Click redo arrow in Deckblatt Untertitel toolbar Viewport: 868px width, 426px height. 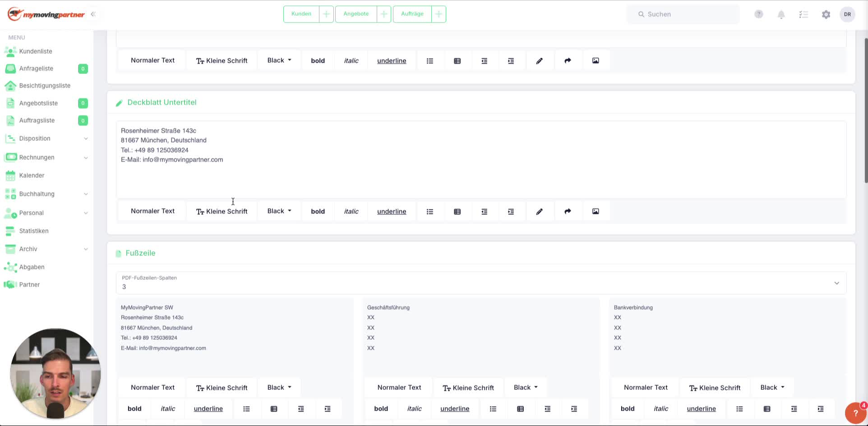(568, 211)
